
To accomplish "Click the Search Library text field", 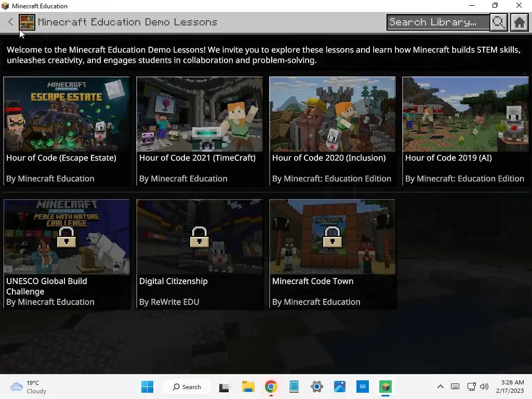I will coord(438,22).
